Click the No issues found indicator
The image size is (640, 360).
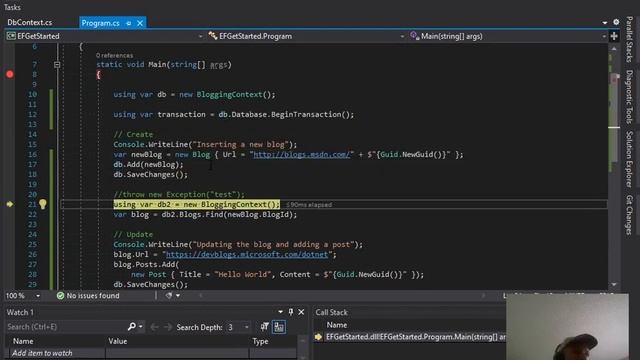(x=88, y=296)
